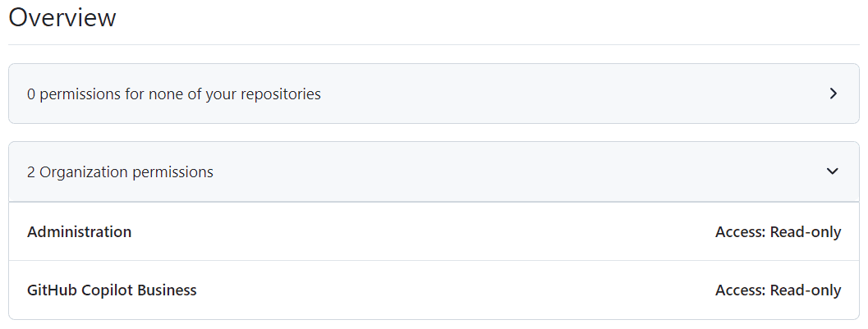The width and height of the screenshot is (868, 329).
Task: Click the right chevron on repository permissions
Action: [x=833, y=94]
